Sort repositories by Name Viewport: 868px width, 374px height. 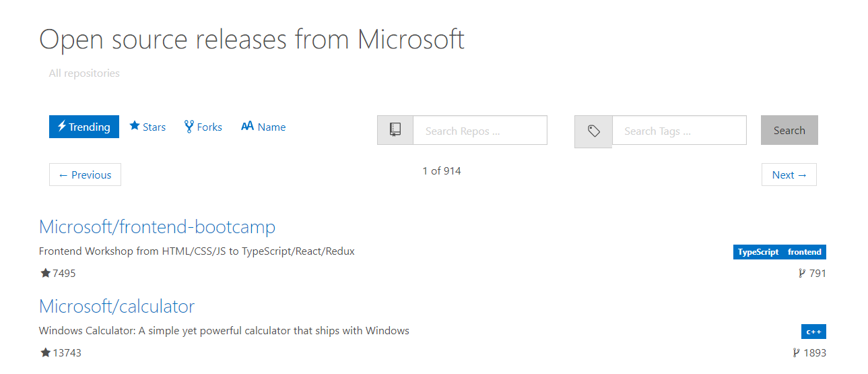[x=263, y=127]
